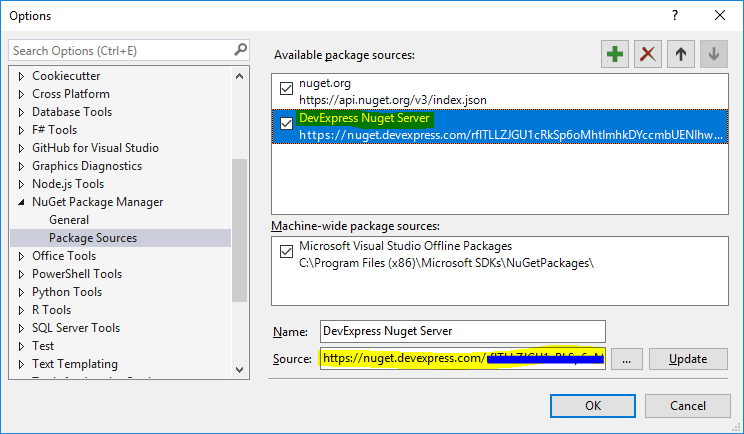Screen dimensions: 744x434
Task: Expand the R Tools node
Action: click(21, 311)
